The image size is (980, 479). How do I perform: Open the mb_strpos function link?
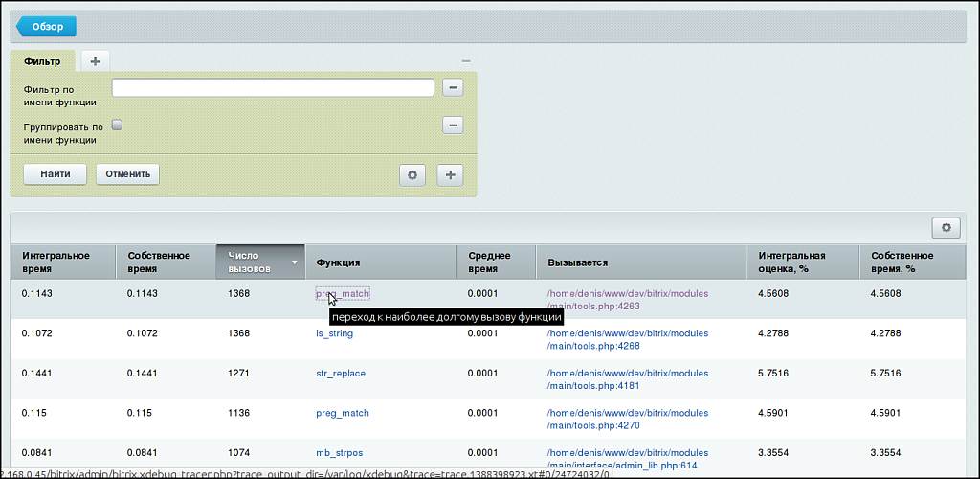pos(338,452)
